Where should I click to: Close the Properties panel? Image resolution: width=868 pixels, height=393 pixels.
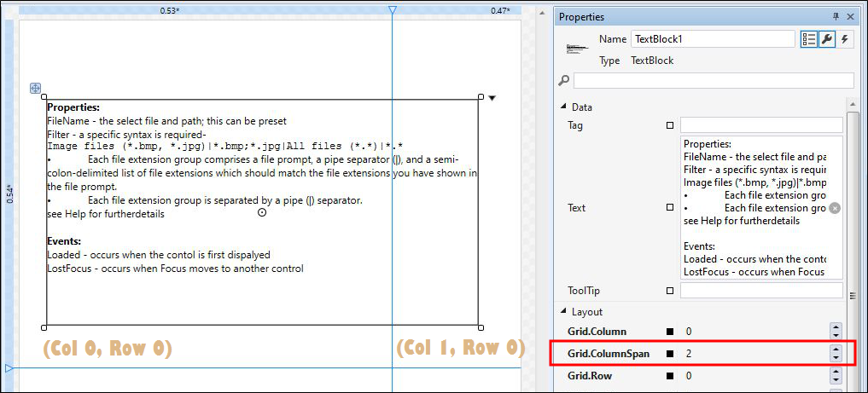coord(850,17)
